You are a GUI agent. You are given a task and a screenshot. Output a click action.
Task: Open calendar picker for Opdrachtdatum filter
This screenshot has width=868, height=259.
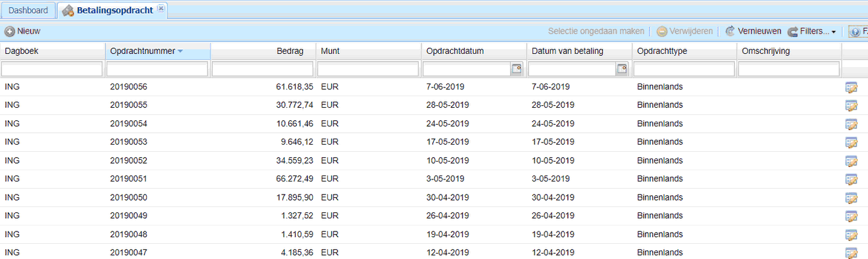(517, 69)
